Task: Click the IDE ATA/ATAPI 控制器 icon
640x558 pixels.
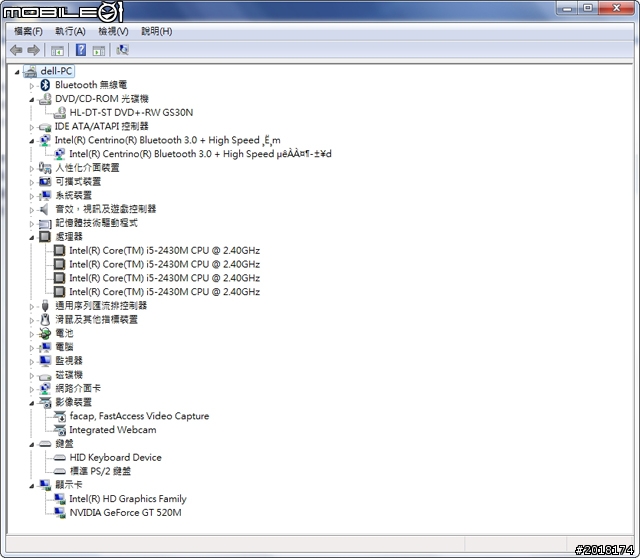Action: click(x=45, y=127)
